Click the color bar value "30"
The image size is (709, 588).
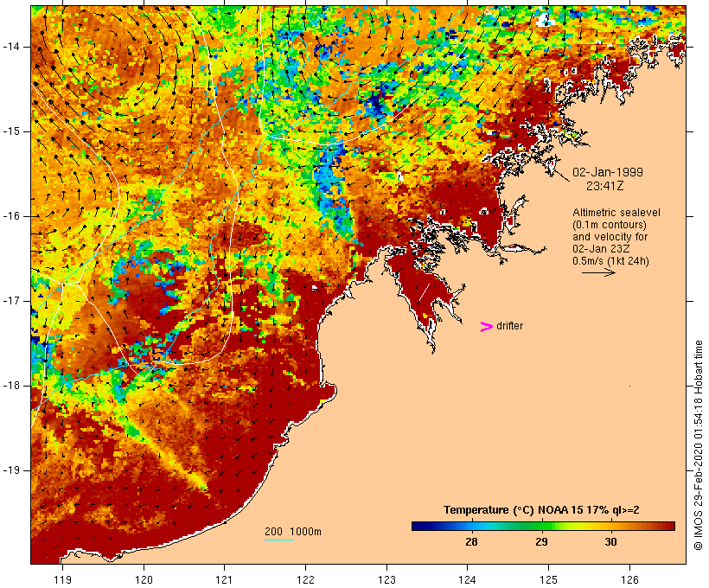point(610,542)
